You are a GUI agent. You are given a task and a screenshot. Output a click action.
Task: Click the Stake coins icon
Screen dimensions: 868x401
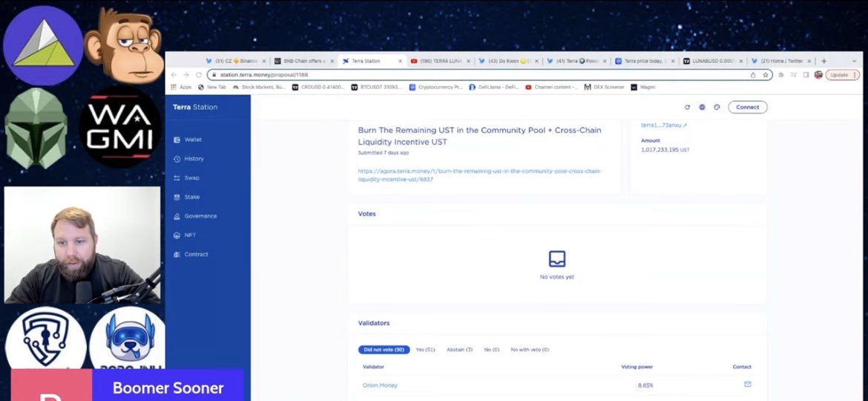[177, 198]
